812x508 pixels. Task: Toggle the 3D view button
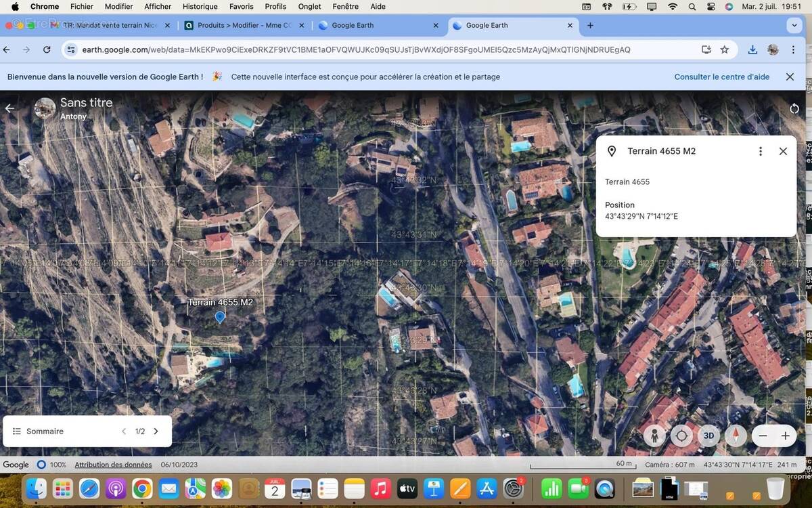(708, 436)
